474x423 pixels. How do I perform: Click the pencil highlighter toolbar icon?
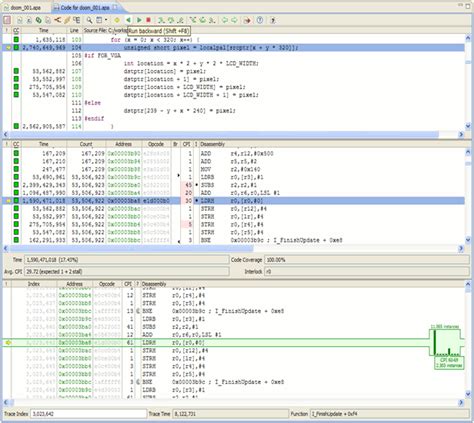point(67,20)
